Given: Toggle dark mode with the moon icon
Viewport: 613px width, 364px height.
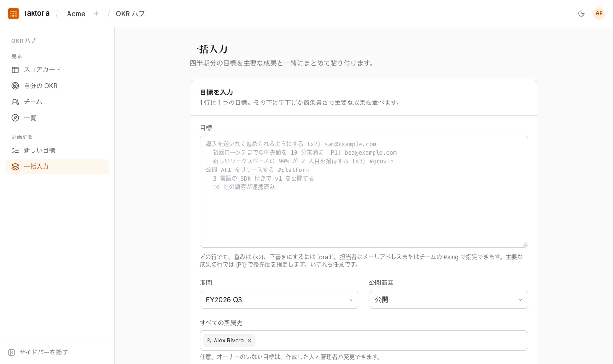Looking at the screenshot, I should [x=581, y=13].
